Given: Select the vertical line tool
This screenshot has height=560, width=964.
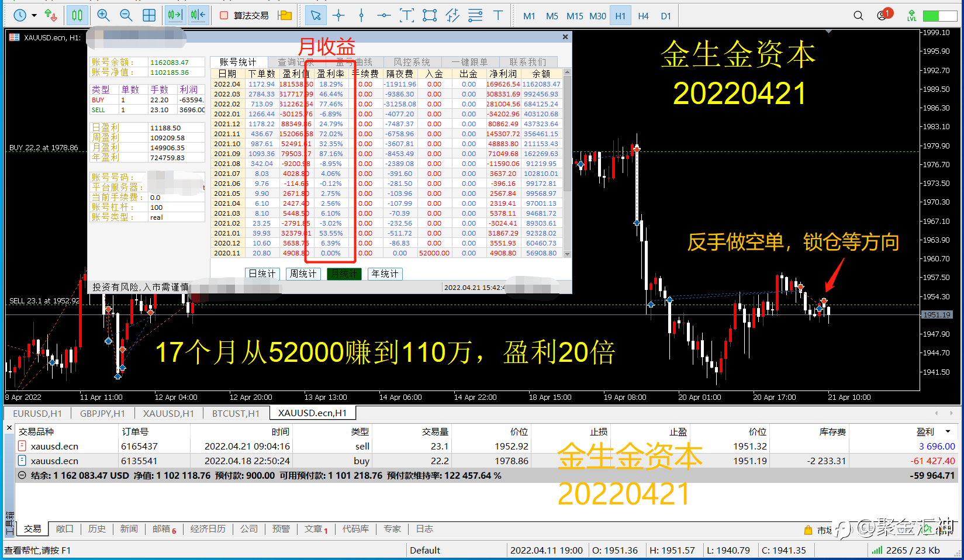Looking at the screenshot, I should tap(361, 16).
